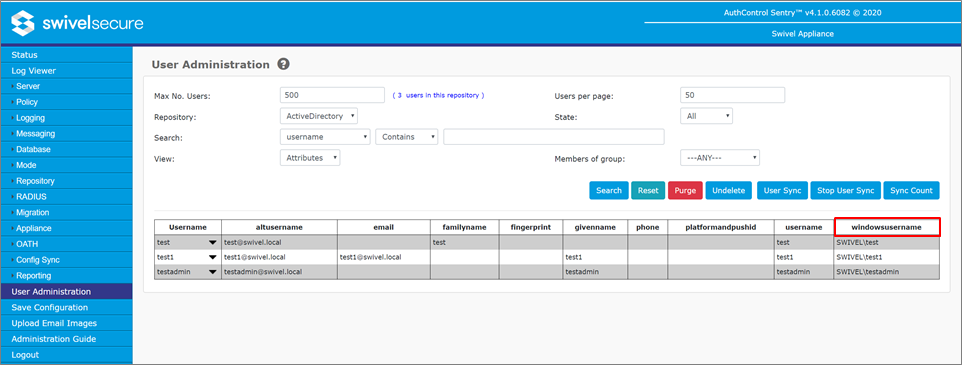Open the dropdown arrow for user test
Viewport: 962px width, 365px height.
coord(212,242)
